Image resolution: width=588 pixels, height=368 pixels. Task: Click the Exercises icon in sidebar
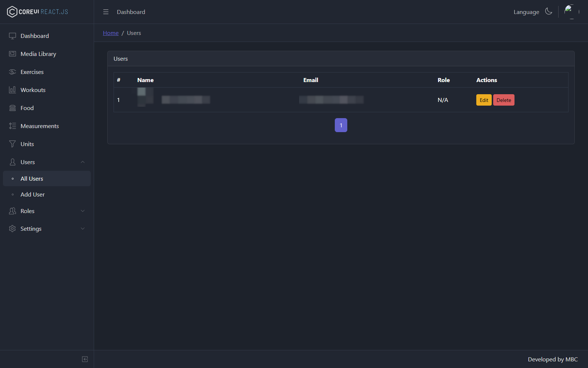tap(12, 72)
